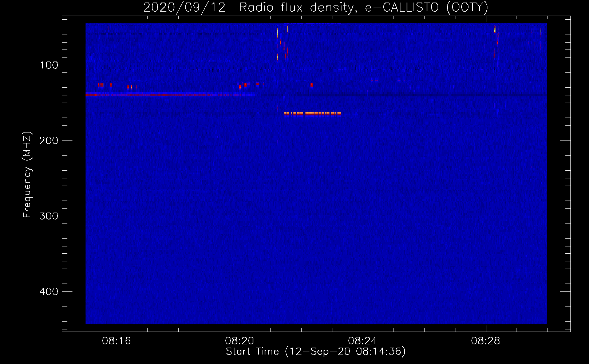Click the plot title '2020/09/12 Radio flux density'
This screenshot has width=589, height=364.
coord(250,7)
